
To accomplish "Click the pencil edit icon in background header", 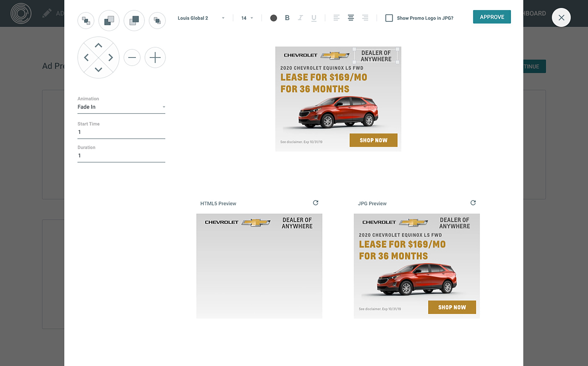I will click(x=47, y=13).
